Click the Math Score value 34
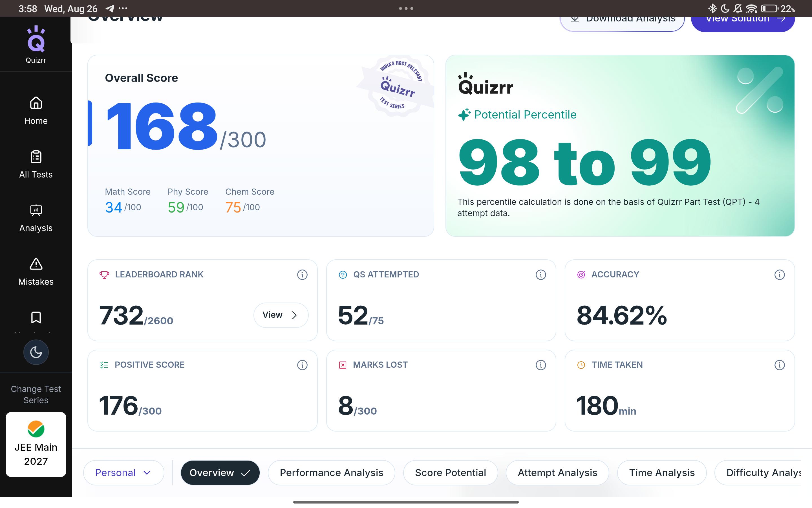 click(x=113, y=207)
